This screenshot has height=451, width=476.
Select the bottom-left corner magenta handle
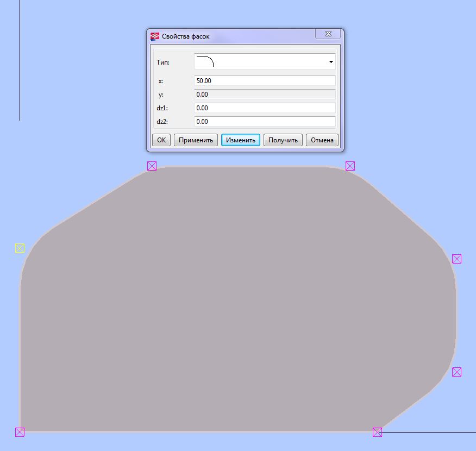(x=20, y=432)
